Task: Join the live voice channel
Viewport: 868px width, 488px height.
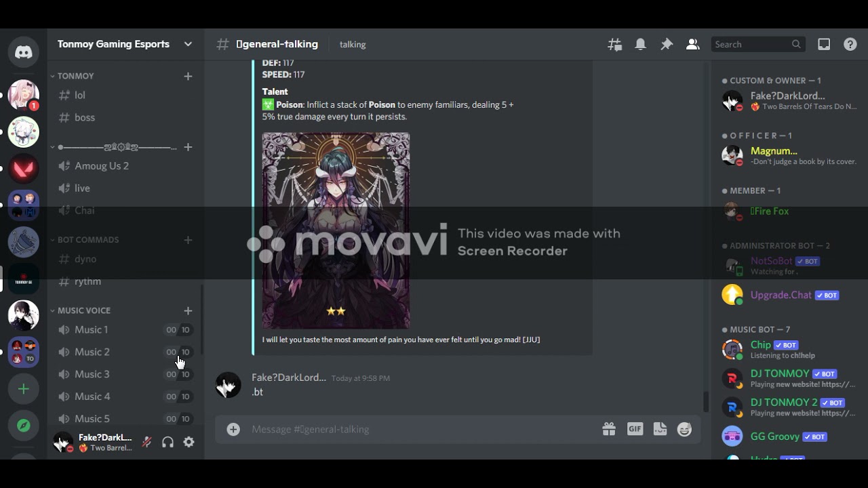Action: pyautogui.click(x=125, y=188)
